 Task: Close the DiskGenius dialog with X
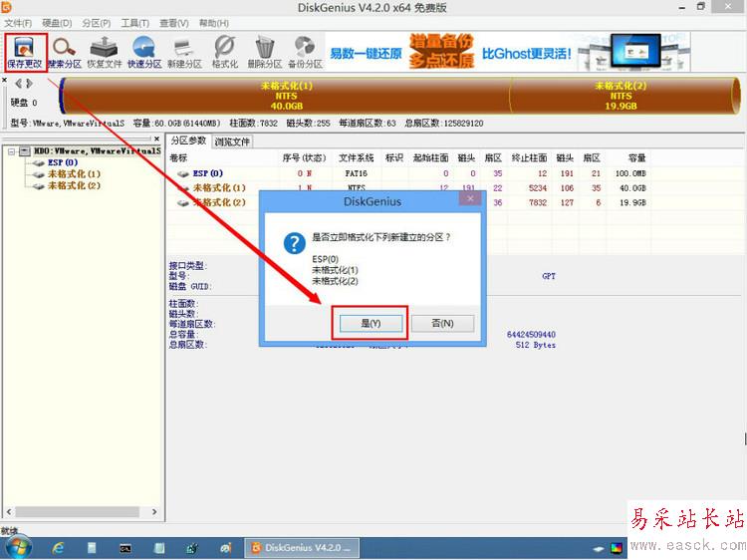(x=470, y=198)
